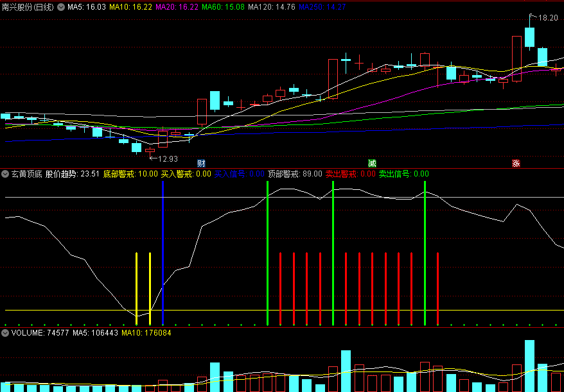Click the volume MA10: 176084 label
Viewport: 564px width, 392px height.
[x=146, y=333]
